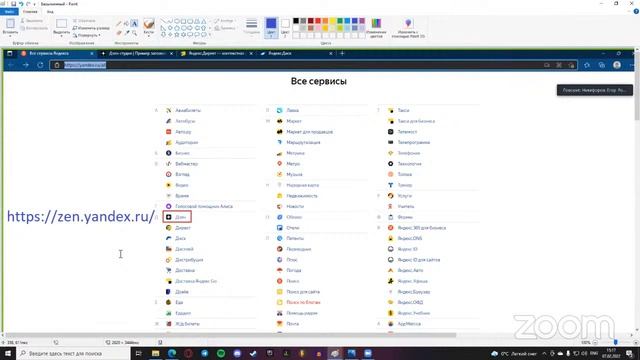Switch to the Вид ribbon tab
Screen dimensions: 640x360
click(x=50, y=11)
